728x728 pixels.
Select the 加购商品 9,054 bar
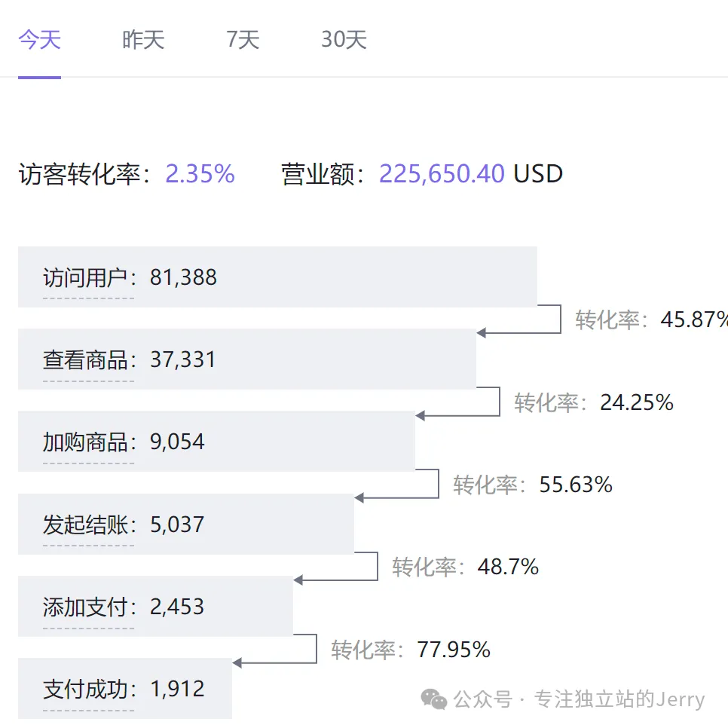click(x=216, y=442)
